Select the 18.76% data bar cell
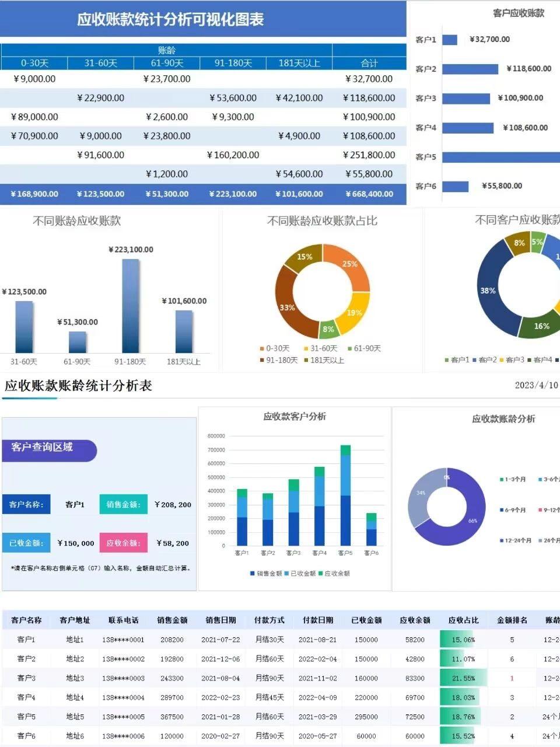560x747 pixels. [463, 717]
